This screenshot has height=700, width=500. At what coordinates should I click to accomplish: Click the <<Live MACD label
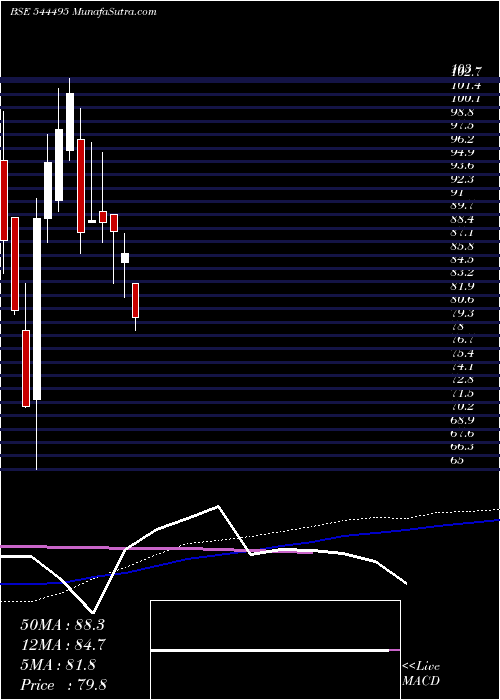421,674
